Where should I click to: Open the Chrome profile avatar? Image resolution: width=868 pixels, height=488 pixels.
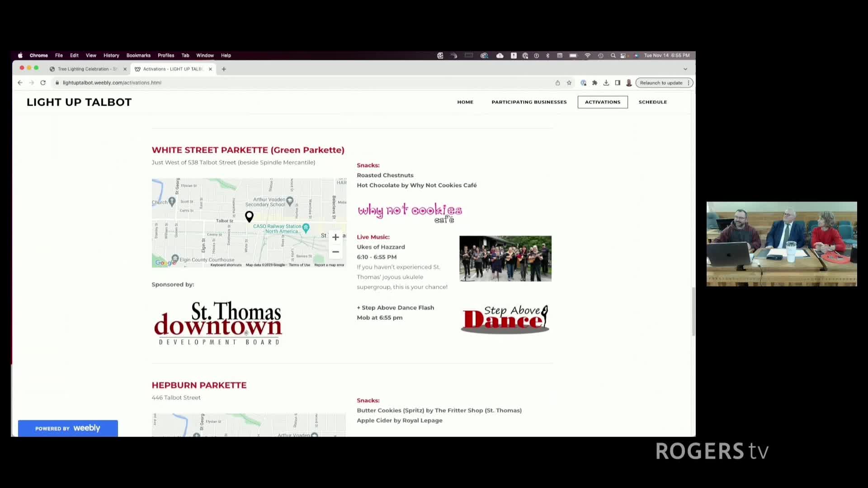(x=629, y=83)
